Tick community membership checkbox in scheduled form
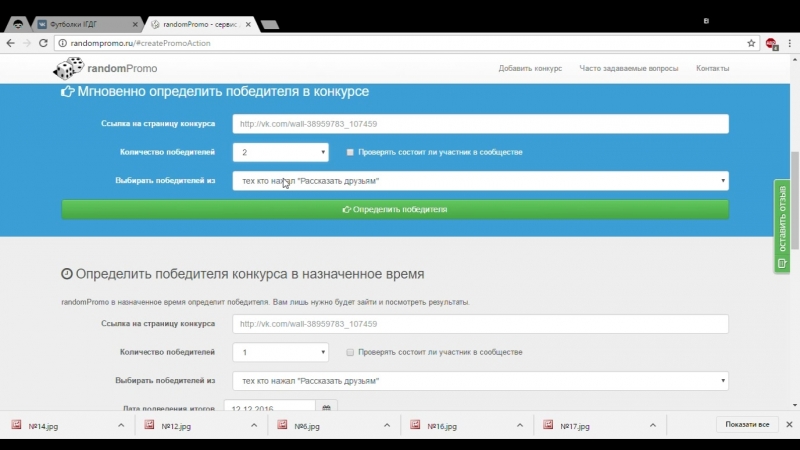Image resolution: width=800 pixels, height=450 pixels. pos(350,352)
